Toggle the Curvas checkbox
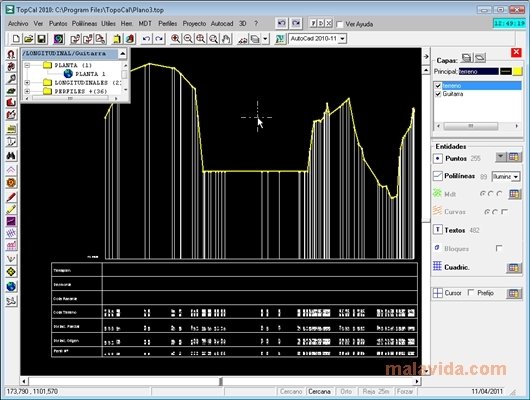530x400 pixels. [x=505, y=212]
